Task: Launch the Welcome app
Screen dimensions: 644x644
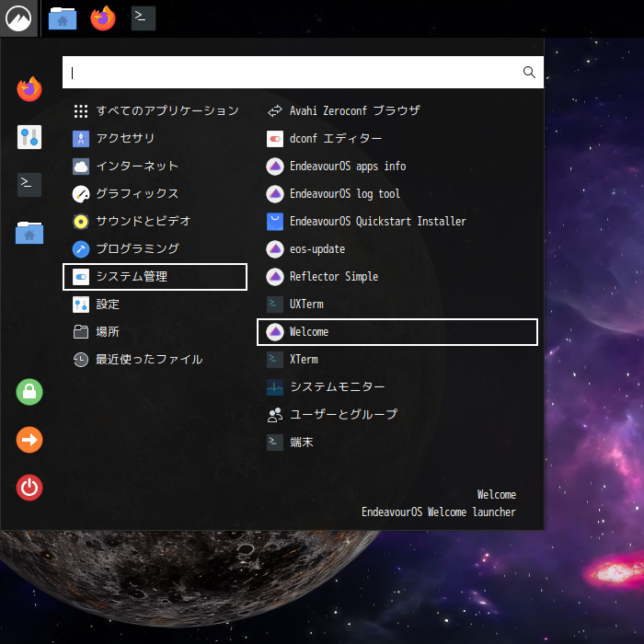Action: point(397,332)
